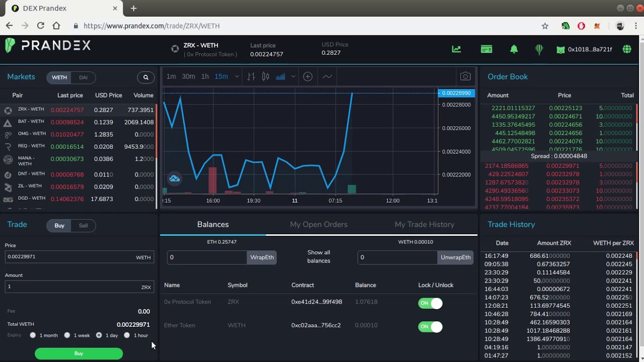644x362 pixels.
Task: Select the bar chart type icon
Action: click(251, 76)
